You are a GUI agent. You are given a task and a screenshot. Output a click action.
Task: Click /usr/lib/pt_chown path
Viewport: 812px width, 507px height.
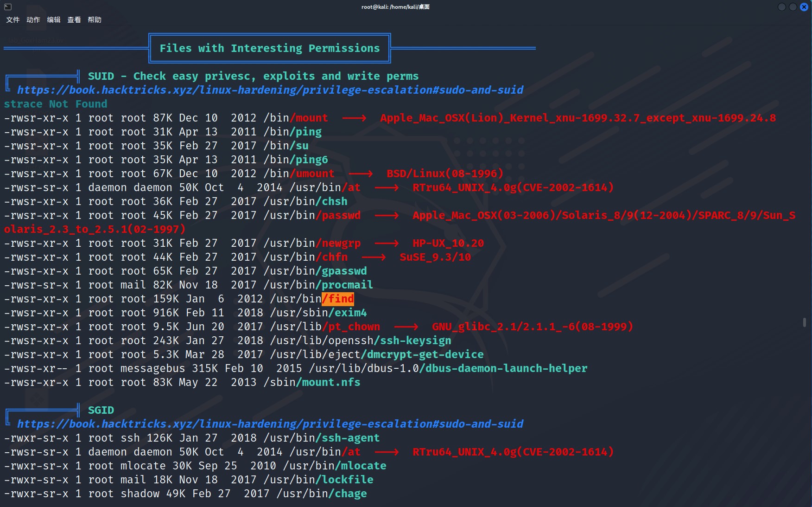[325, 327]
